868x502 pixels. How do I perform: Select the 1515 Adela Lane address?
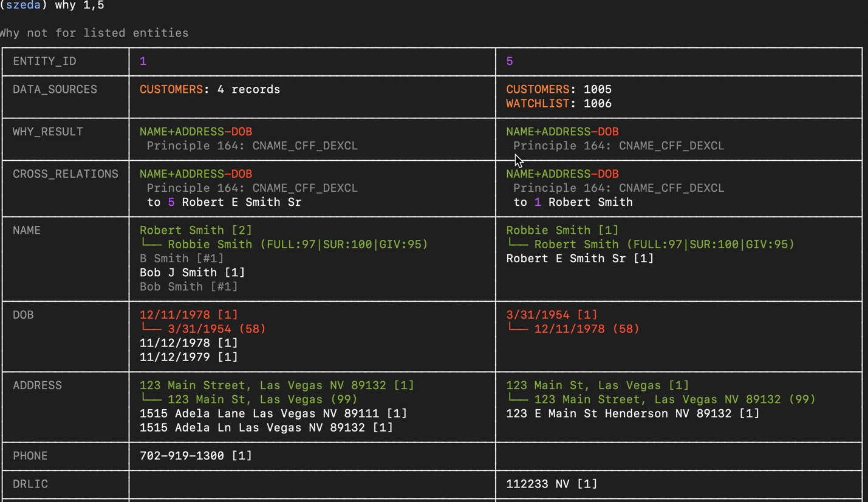(x=273, y=414)
